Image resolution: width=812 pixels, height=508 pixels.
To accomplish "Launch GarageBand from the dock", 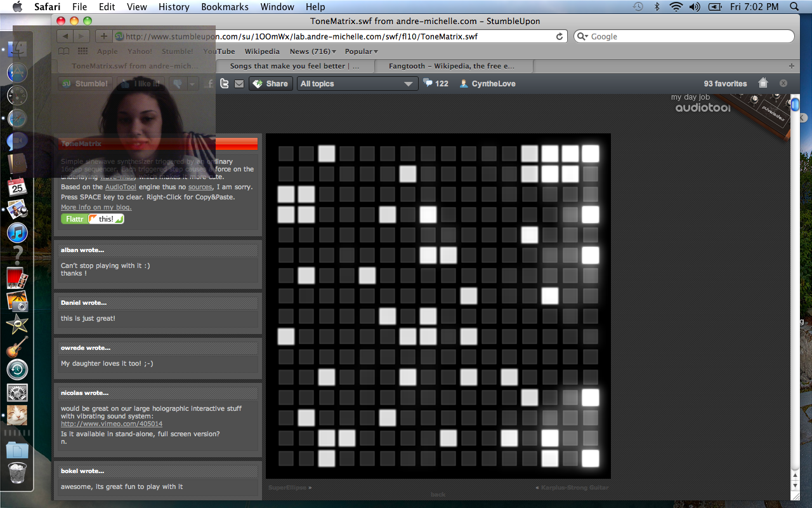I will 17,347.
